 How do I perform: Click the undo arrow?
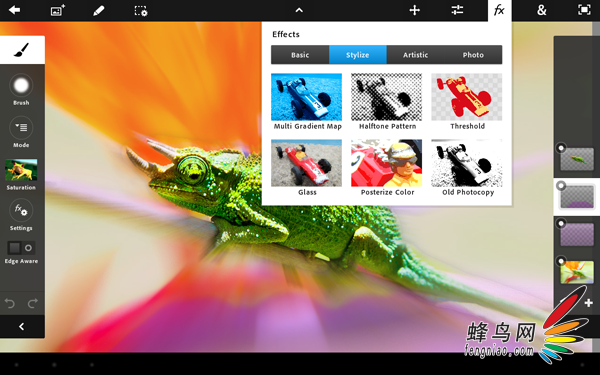[10, 303]
